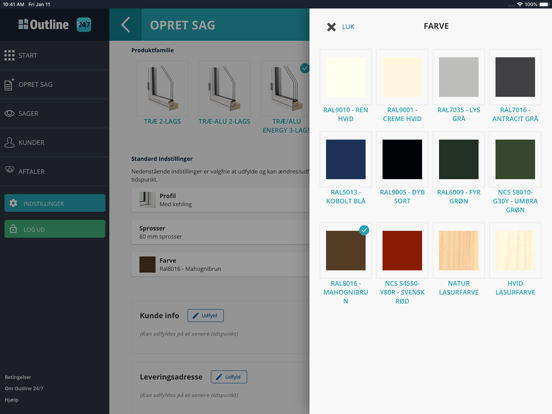Open Betingelser link
Viewport: 552px width, 414px height.
(18, 377)
